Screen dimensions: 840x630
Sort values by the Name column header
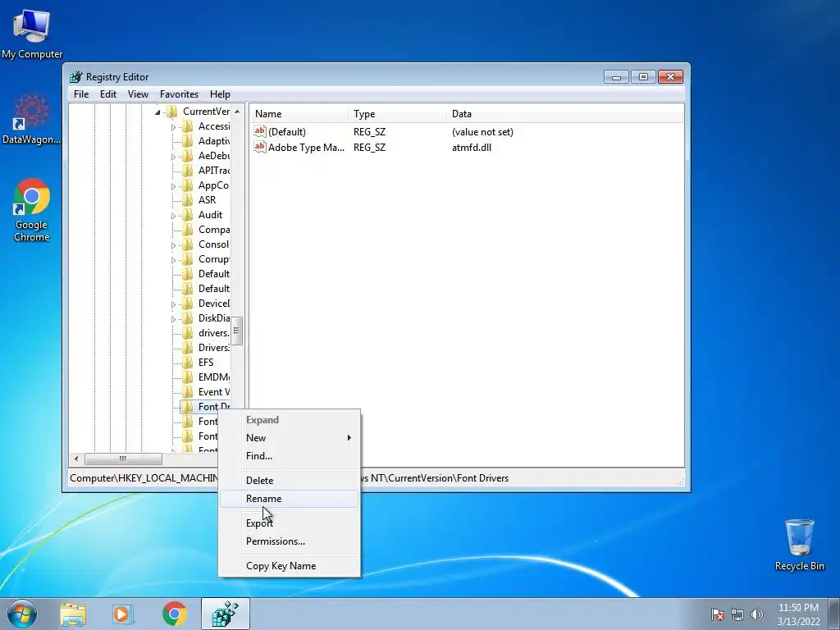(299, 114)
